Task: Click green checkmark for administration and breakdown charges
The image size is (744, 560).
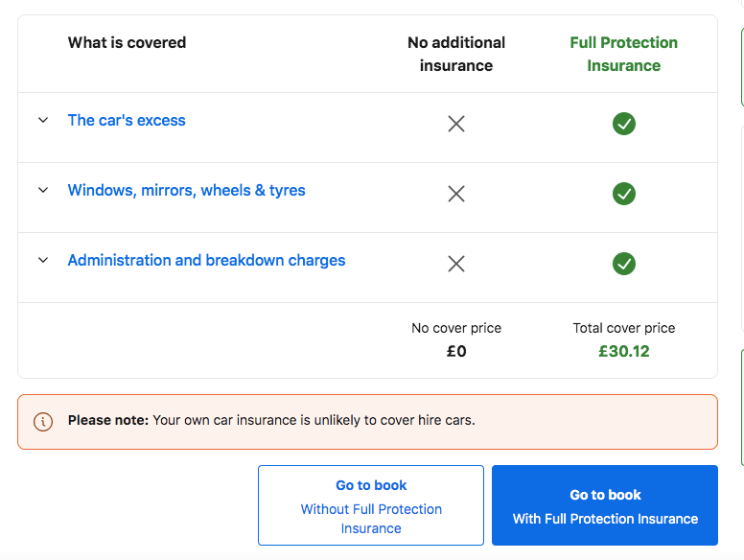Action: 624,264
